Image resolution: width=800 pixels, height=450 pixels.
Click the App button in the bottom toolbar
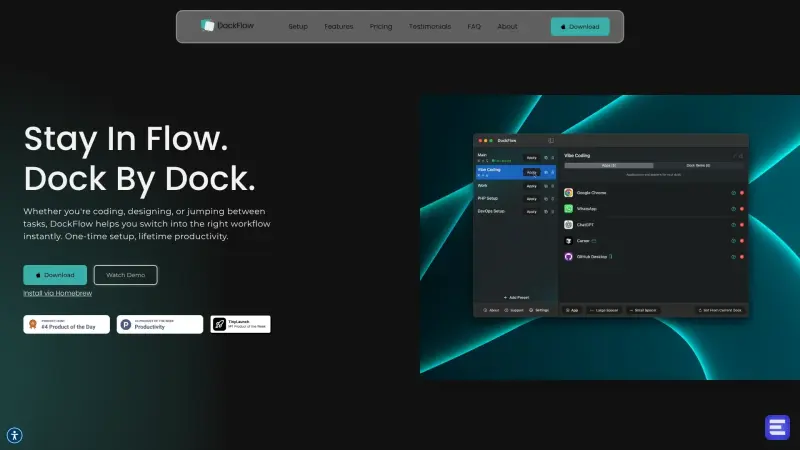click(572, 310)
